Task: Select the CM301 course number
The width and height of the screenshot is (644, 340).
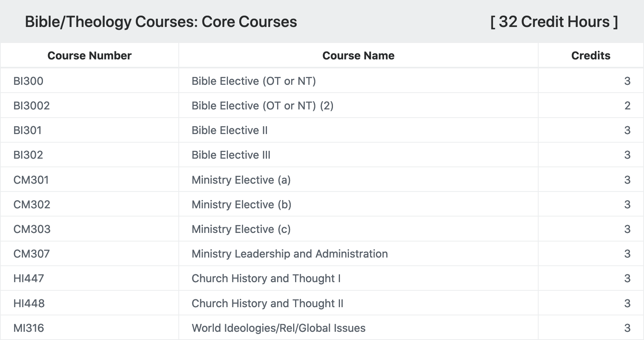Action: (31, 180)
